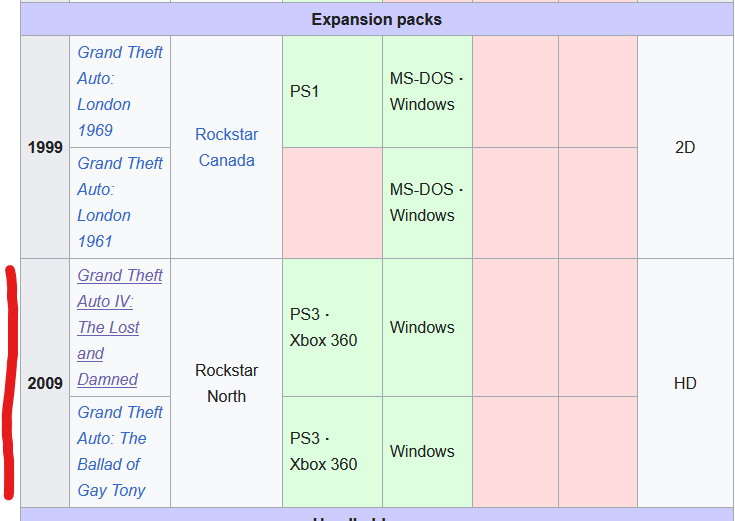Click the Rockstar North developer cell
The height and width of the screenshot is (521, 735).
[x=226, y=383]
